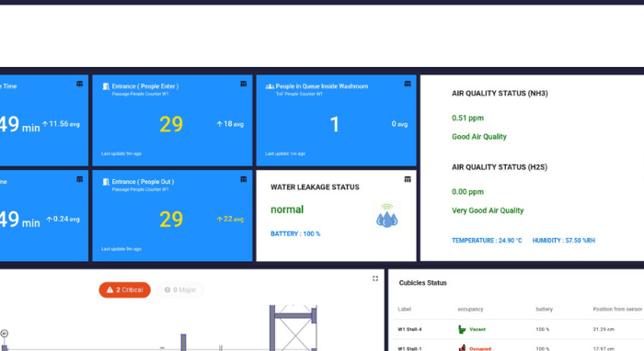Screen dimensions: 644x351
Task: Click the water drops leakage sensor icon
Action: click(x=387, y=216)
